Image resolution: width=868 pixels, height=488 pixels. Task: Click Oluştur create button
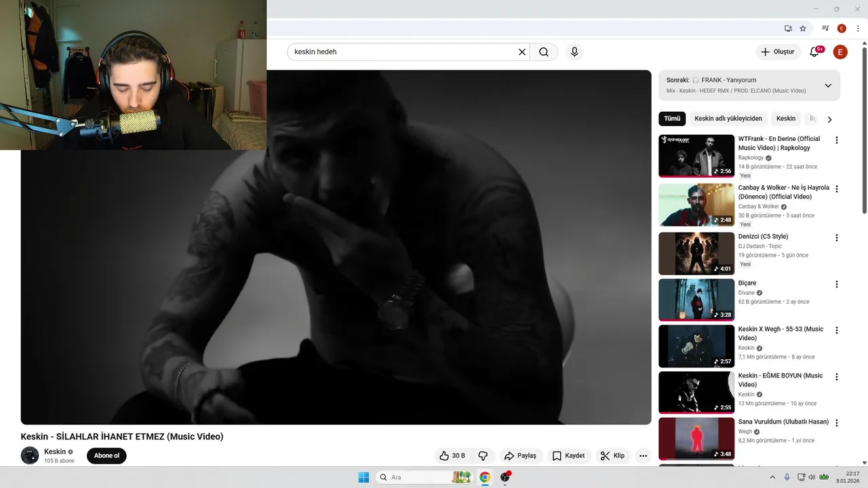click(777, 52)
